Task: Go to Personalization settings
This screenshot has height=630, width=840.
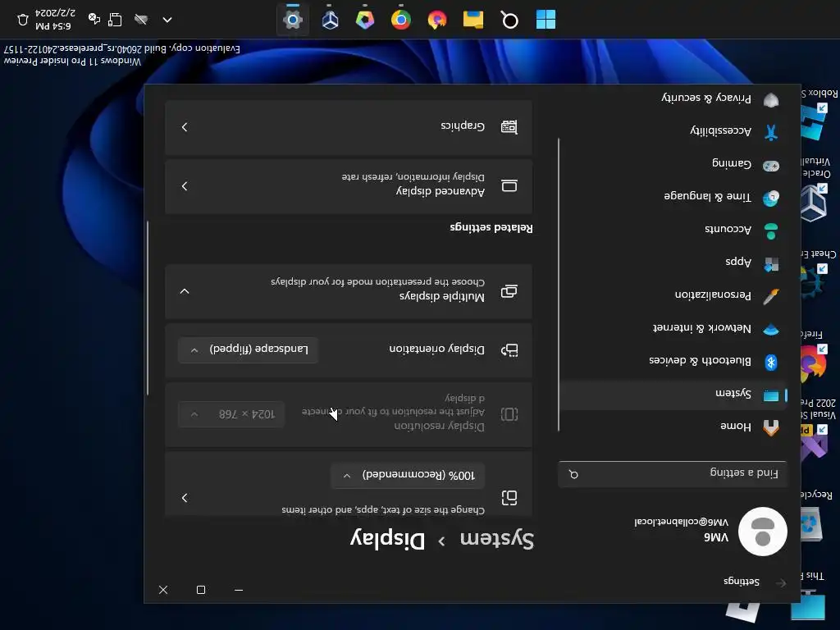Action: tap(673, 295)
